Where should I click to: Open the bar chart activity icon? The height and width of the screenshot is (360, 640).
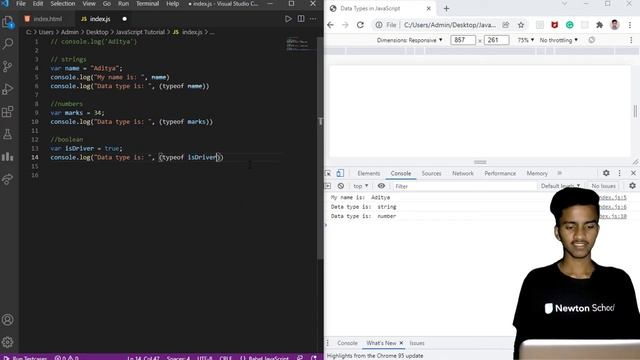pyautogui.click(x=8, y=156)
